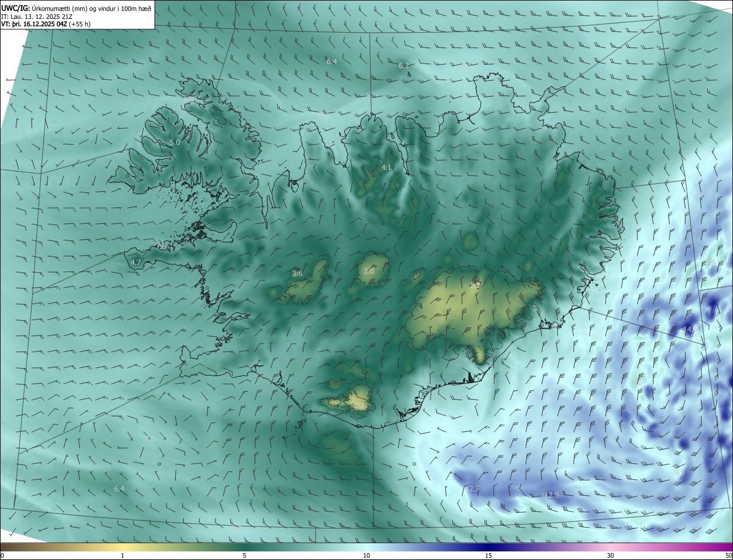Screen dimensions: 733x560
Task: Click the 3.6 value on the western glacier
Action: click(297, 274)
